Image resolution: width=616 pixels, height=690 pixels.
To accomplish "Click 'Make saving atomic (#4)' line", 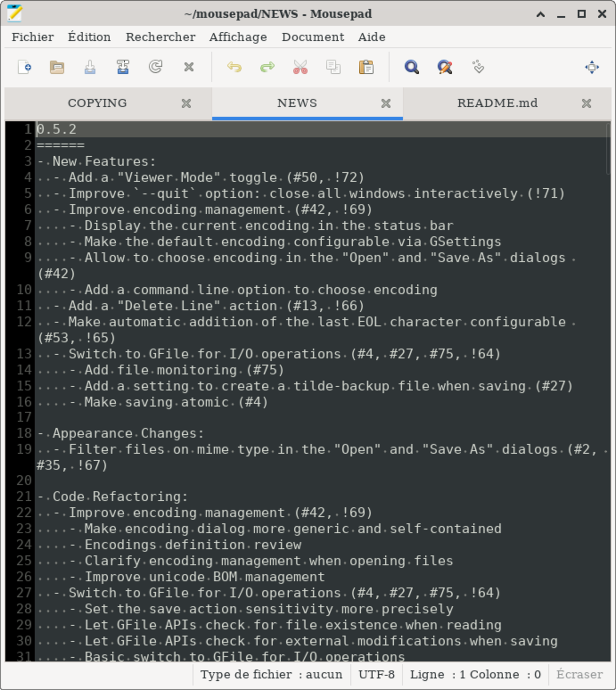I will pyautogui.click(x=152, y=402).
